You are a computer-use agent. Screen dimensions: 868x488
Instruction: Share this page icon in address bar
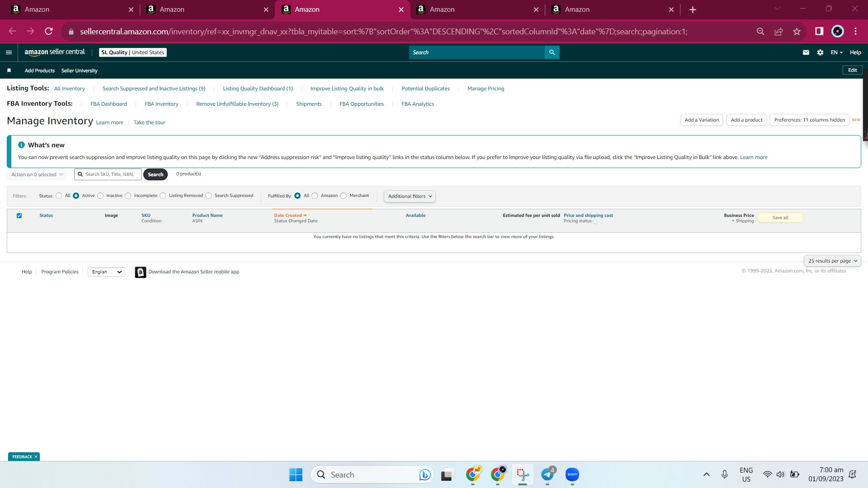[x=778, y=31]
